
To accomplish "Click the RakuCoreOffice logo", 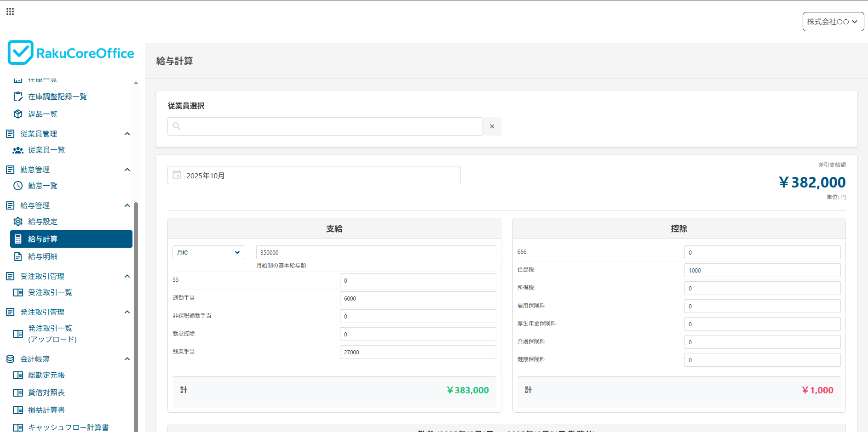I will point(71,53).
